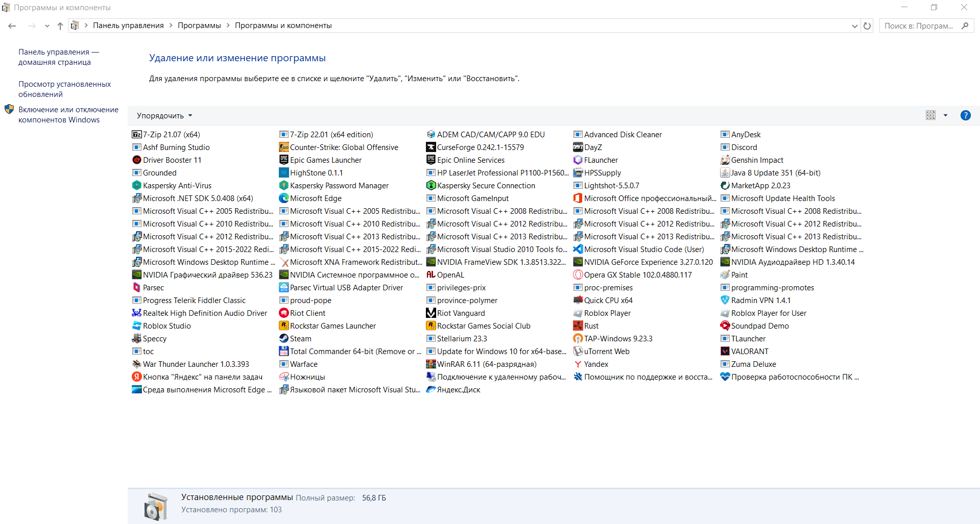Click the Панель управления breadcrumb

[128, 26]
